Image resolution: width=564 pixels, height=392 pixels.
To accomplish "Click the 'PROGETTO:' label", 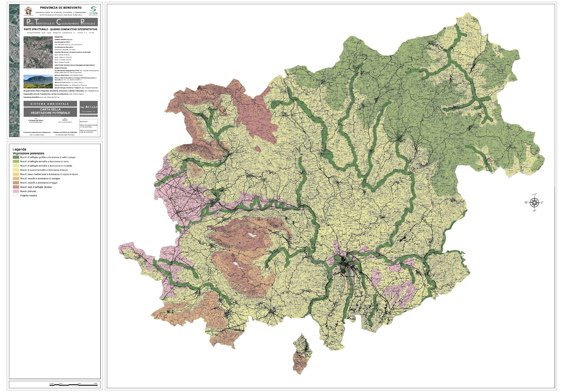I will click(59, 37).
